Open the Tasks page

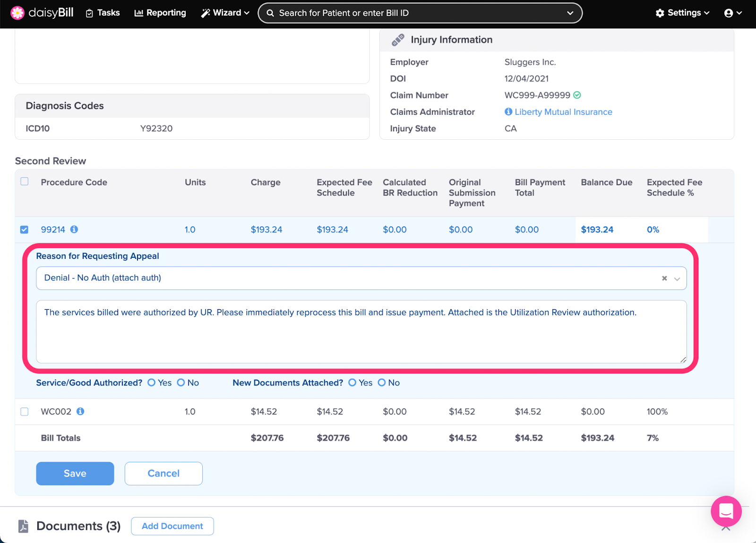(x=103, y=13)
